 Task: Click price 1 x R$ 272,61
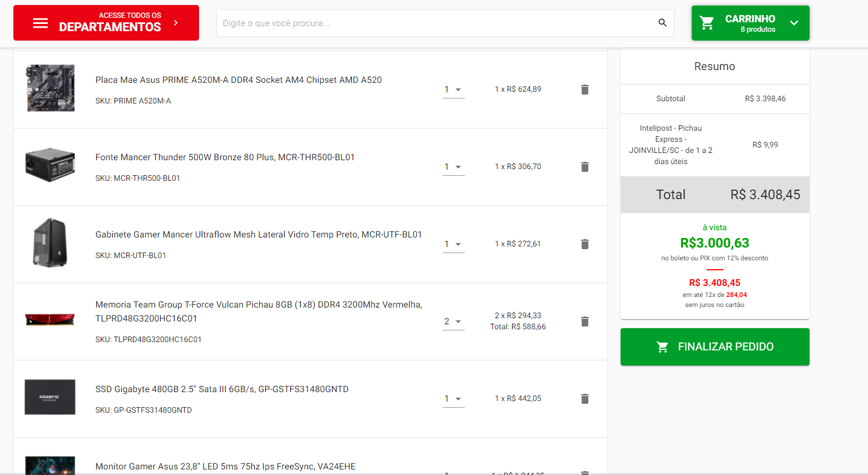(x=518, y=244)
